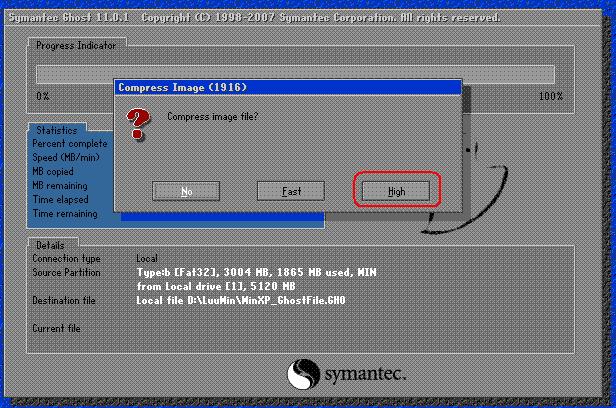Viewport: 616px width, 408px height.
Task: Click the 'Time elapsed' row label
Action: click(x=60, y=199)
